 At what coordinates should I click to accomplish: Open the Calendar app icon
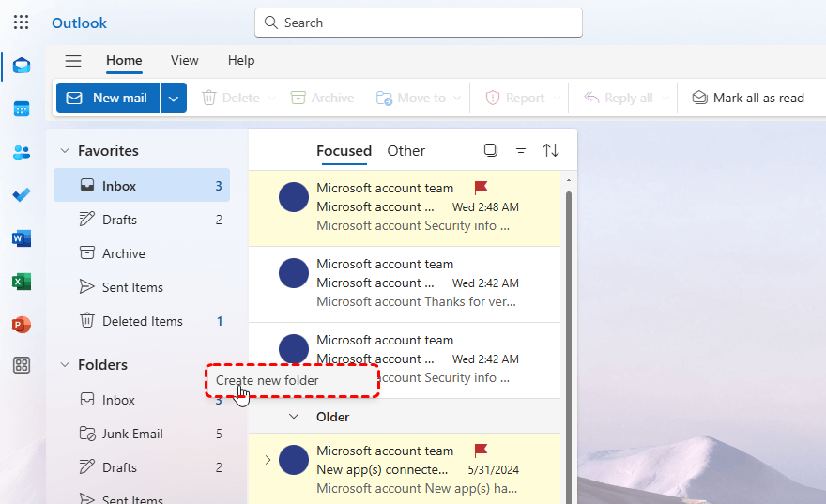[x=22, y=109]
